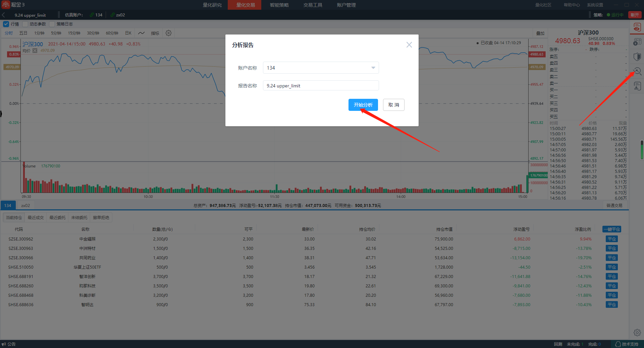
Task: Open the 指标 indicators option
Action: click(155, 33)
